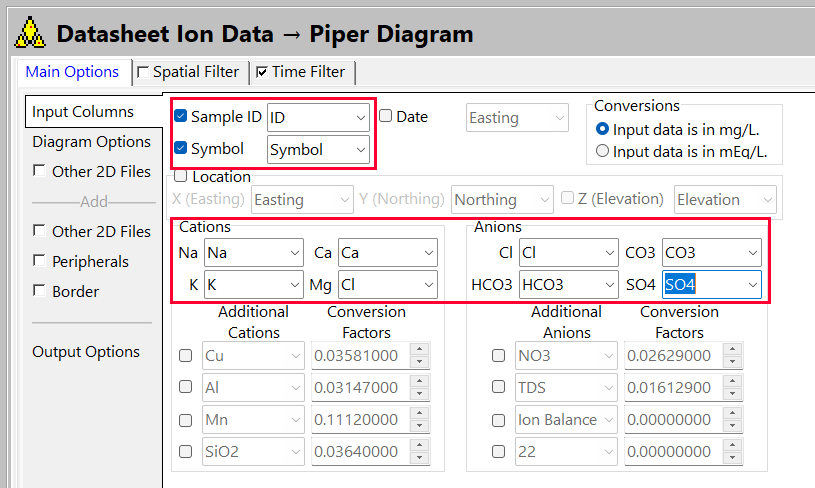
Task: Switch to the Main Options tab
Action: click(x=72, y=72)
